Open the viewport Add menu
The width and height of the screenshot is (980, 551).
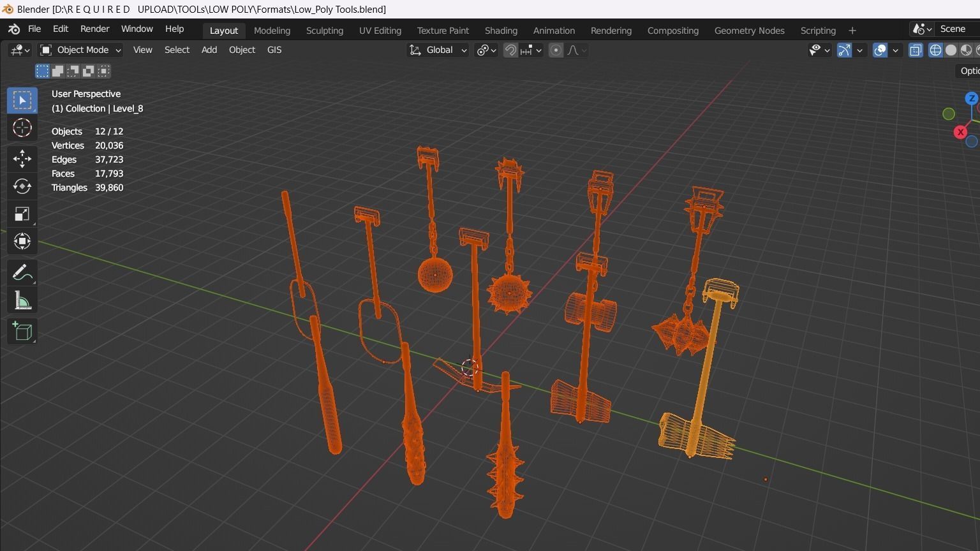(x=209, y=50)
